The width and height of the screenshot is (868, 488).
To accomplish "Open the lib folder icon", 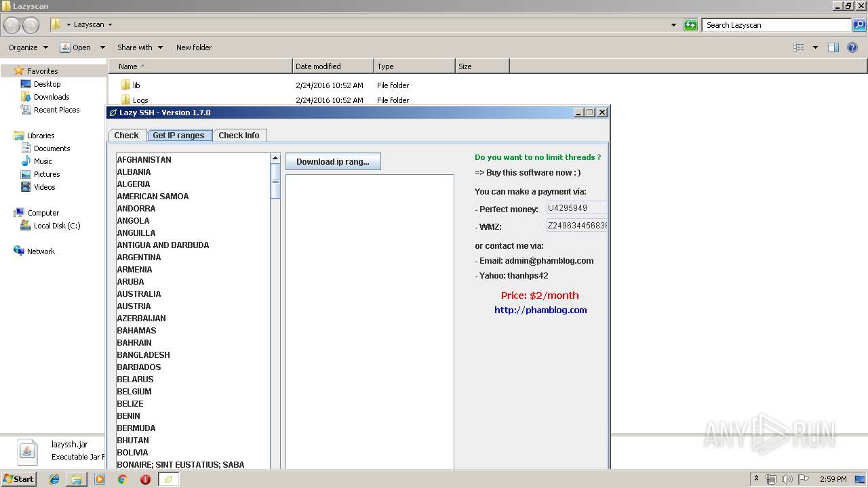I will coord(125,85).
